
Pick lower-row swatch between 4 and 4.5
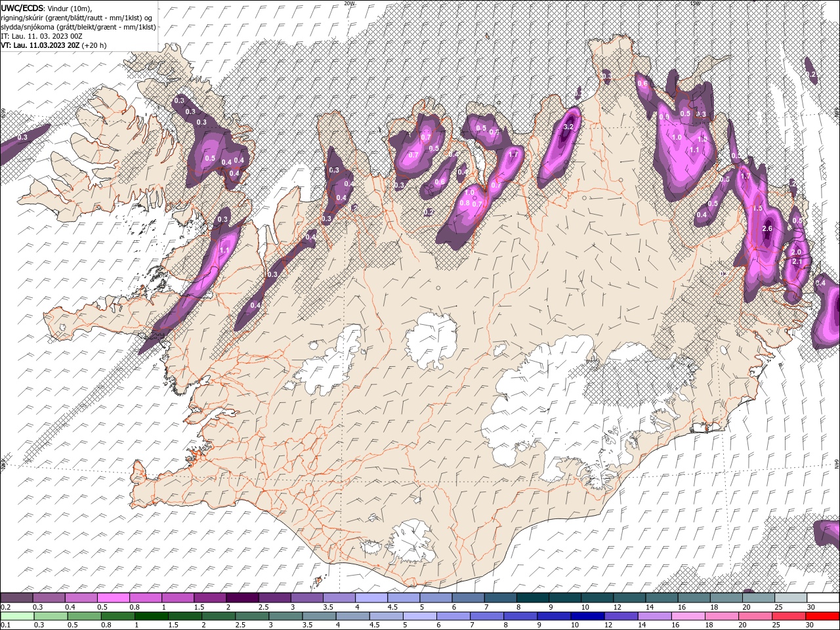[352, 616]
